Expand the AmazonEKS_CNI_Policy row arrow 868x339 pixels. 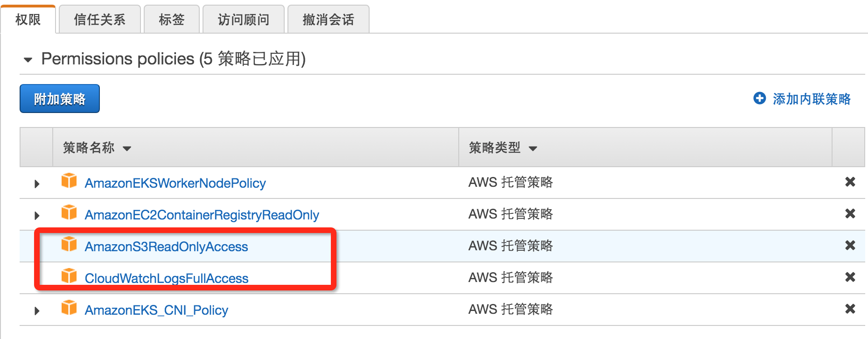click(x=37, y=311)
